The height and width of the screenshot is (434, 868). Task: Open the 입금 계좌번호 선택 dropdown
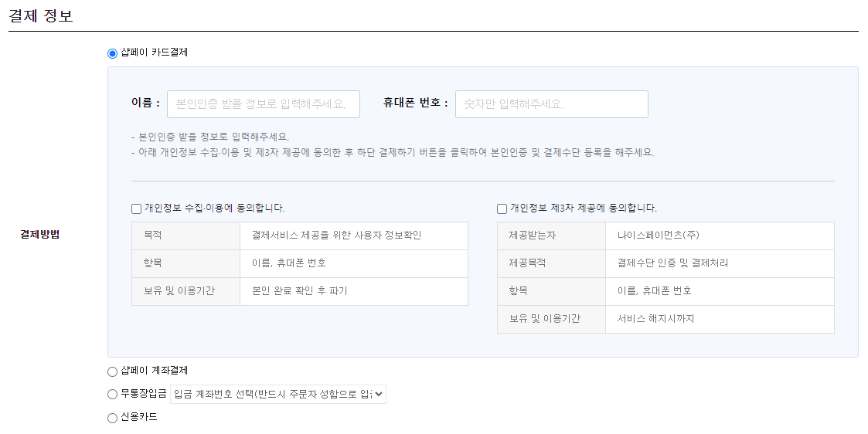pos(277,395)
